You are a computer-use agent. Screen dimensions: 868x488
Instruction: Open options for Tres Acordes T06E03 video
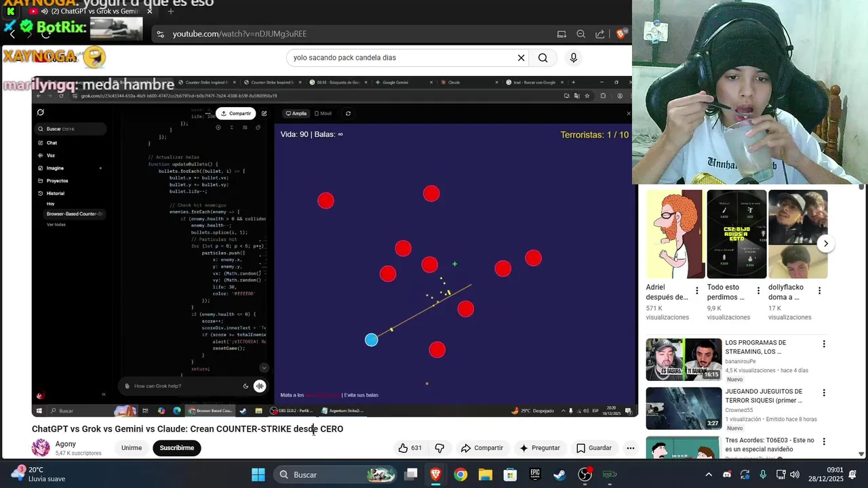click(x=824, y=442)
